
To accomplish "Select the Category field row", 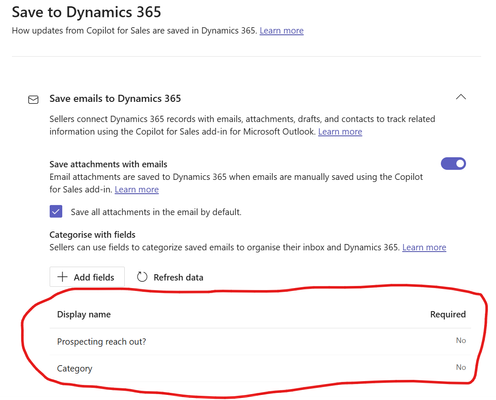I will tap(260, 368).
